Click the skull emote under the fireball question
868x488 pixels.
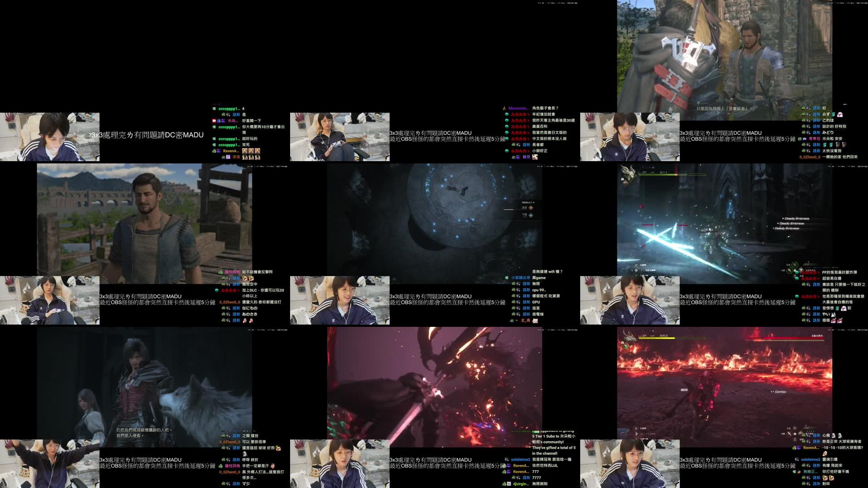pyautogui.click(x=825, y=453)
